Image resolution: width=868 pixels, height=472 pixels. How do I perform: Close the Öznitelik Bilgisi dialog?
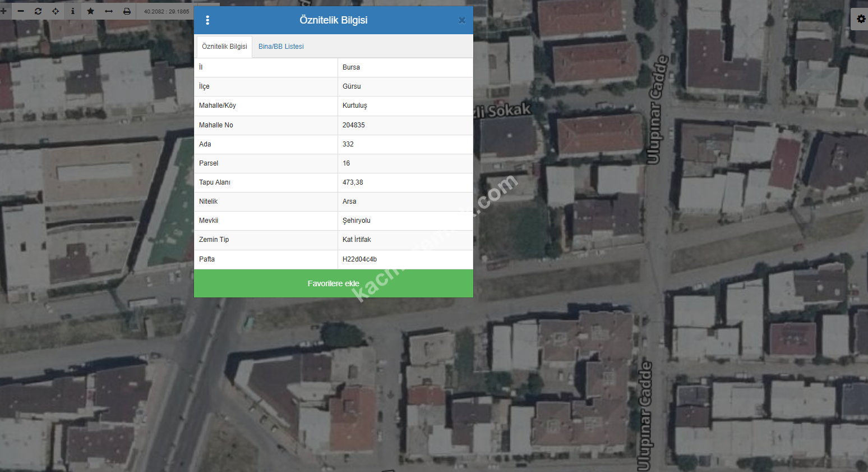(x=461, y=21)
